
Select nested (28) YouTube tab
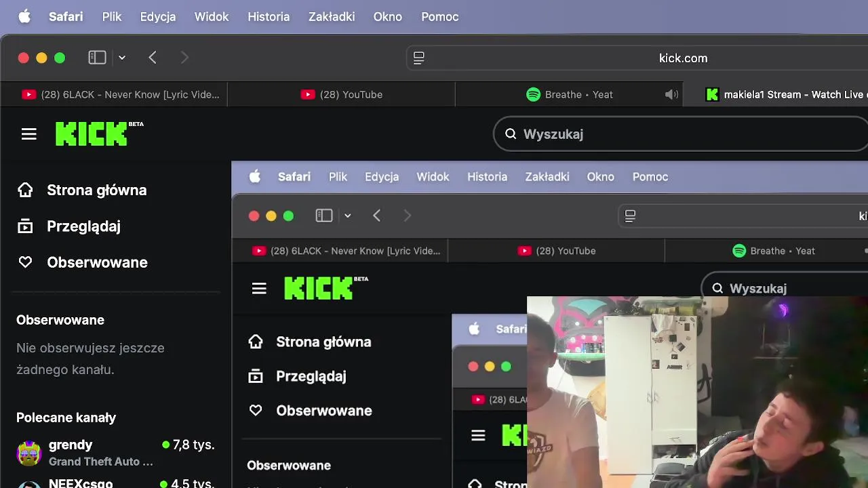pos(557,251)
